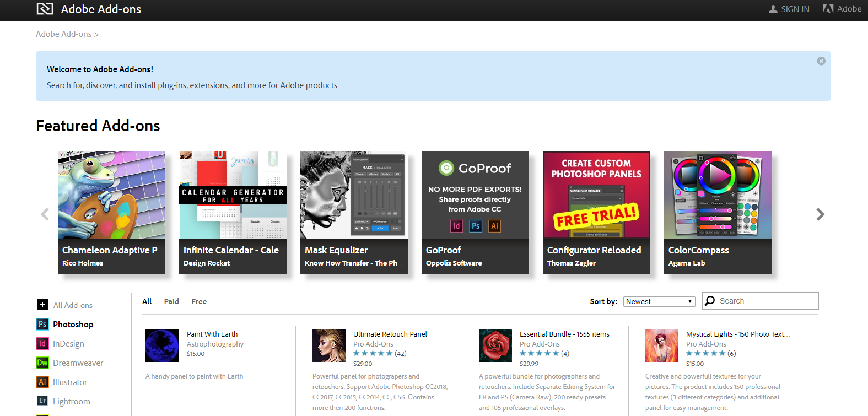
Task: Click Rico Holmes author text
Action: [x=83, y=263]
